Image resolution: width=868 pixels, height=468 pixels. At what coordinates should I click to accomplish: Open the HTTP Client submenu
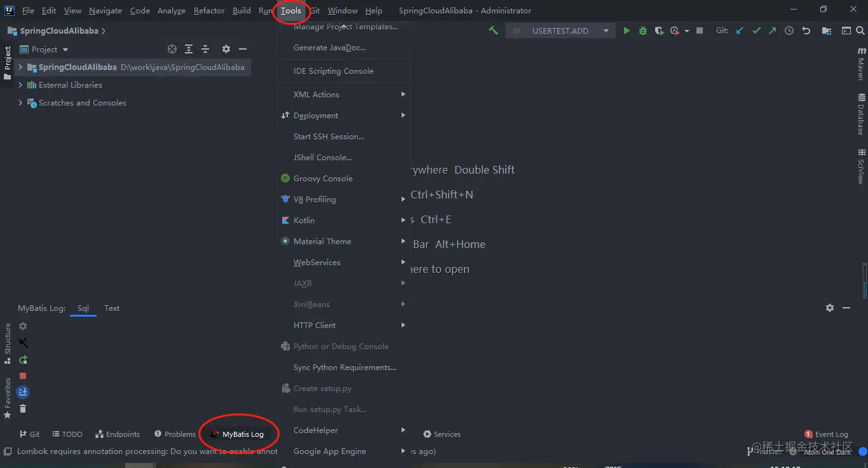[x=344, y=325]
